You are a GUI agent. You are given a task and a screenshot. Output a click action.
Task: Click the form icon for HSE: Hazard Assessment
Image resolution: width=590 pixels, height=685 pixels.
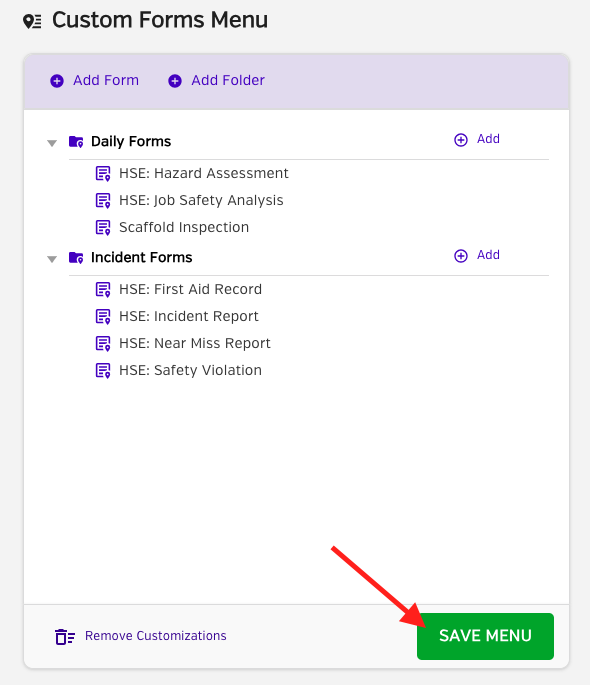tap(103, 173)
